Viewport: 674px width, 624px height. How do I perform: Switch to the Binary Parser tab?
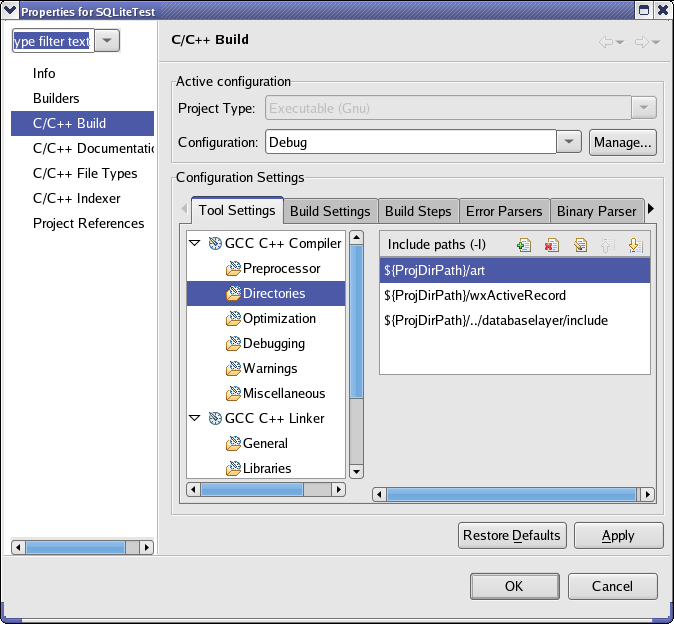[x=596, y=211]
